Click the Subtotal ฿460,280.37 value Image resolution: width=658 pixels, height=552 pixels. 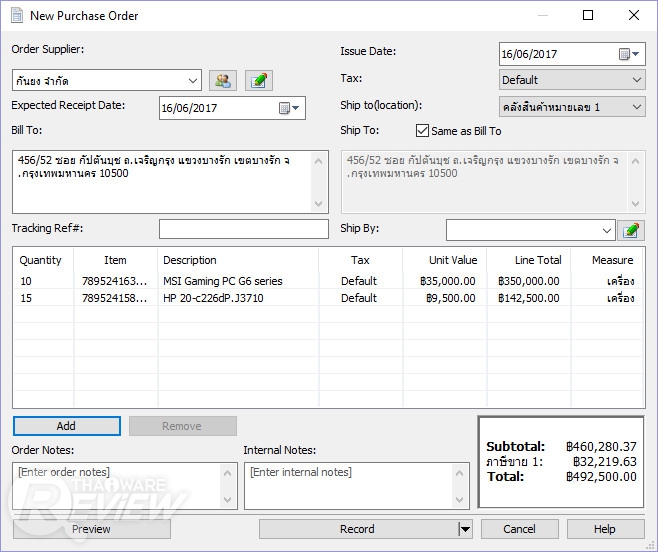point(601,446)
